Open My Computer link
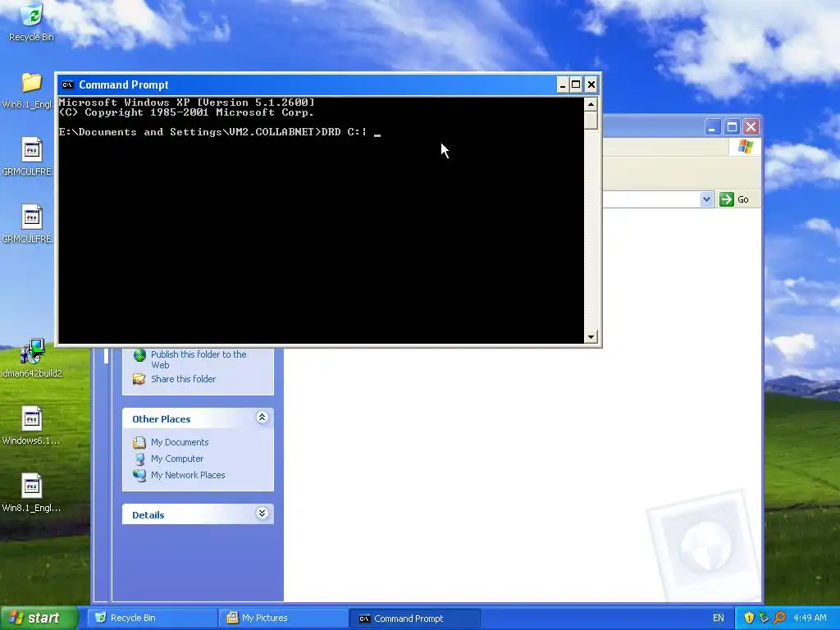Viewport: 840px width, 630px height. click(177, 459)
